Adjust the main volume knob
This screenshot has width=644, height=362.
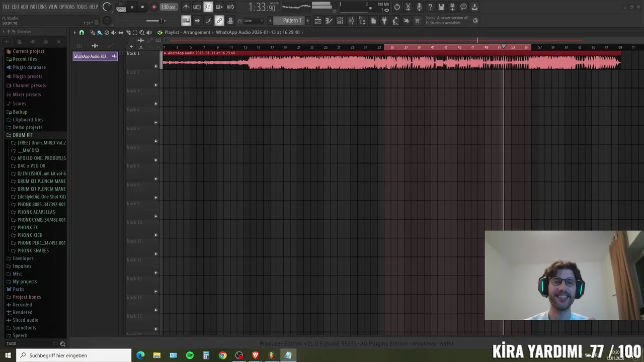click(107, 7)
